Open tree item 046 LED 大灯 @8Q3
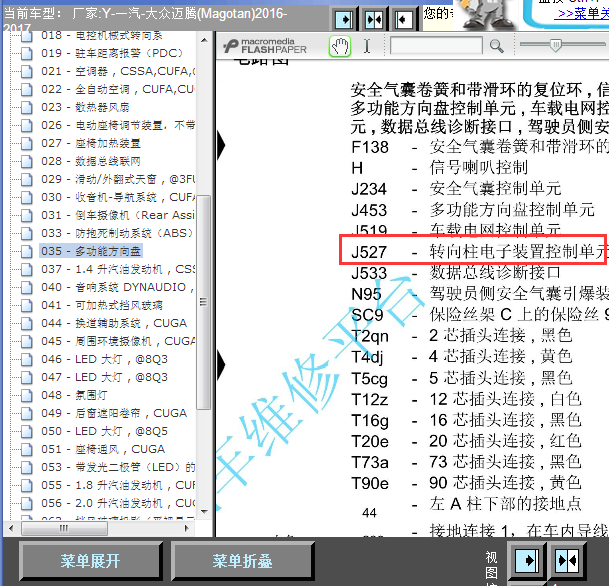This screenshot has width=609, height=586. (x=104, y=359)
